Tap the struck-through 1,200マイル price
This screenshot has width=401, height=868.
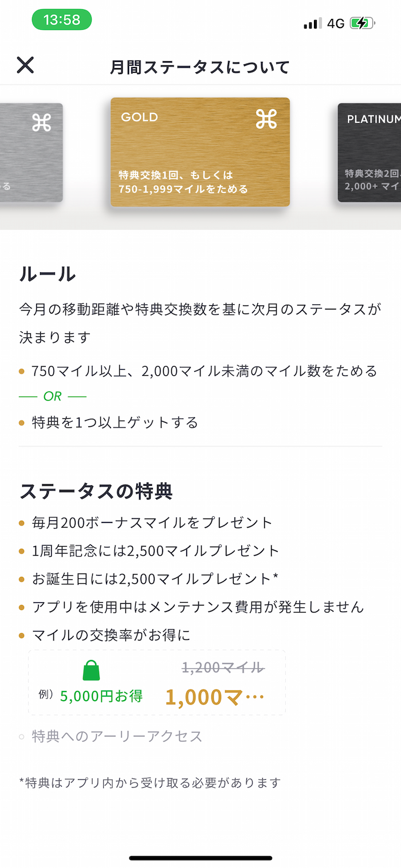[x=223, y=667]
